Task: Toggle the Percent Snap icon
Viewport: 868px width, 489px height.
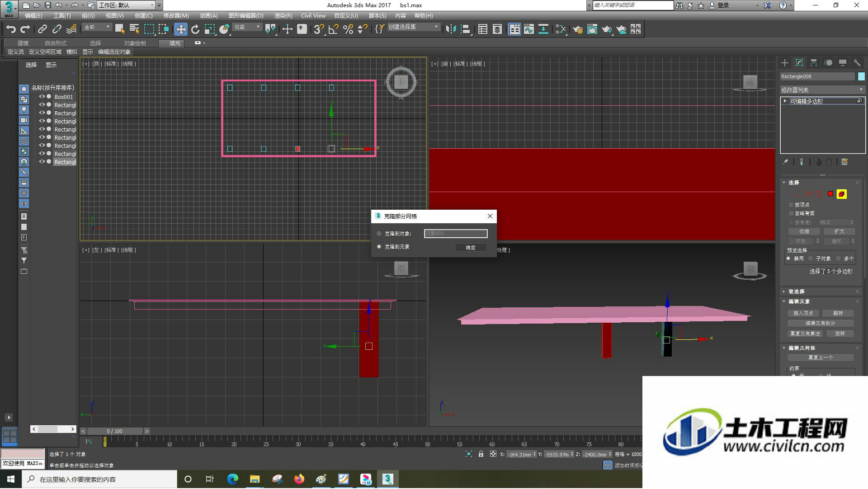Action: (348, 29)
